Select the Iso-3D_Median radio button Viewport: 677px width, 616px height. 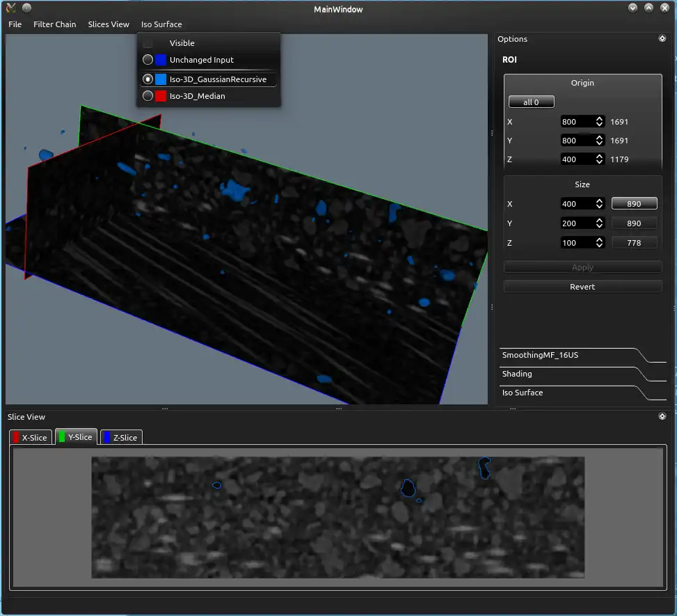point(148,96)
